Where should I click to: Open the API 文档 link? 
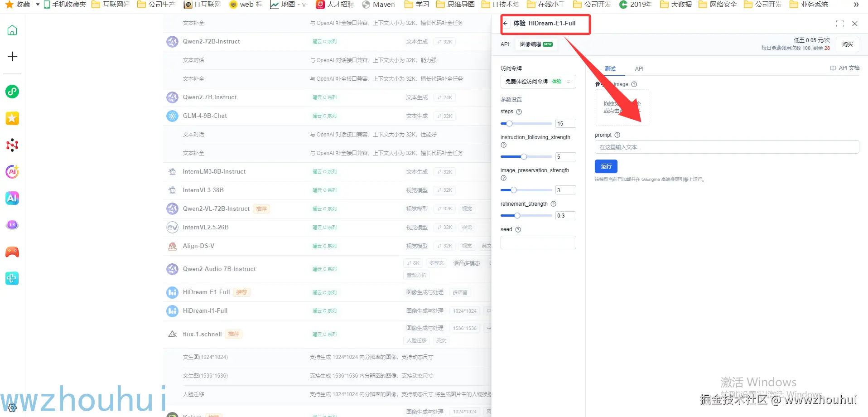tap(844, 68)
